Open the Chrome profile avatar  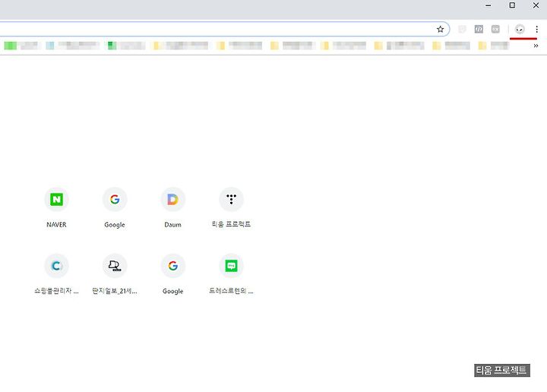[x=520, y=30]
